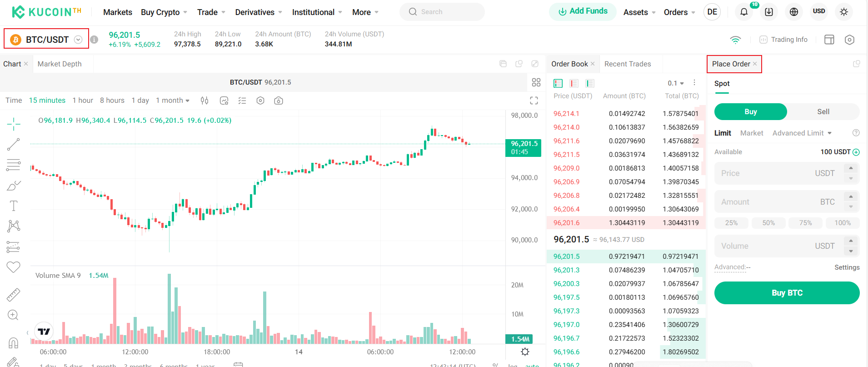Select the 50% amount allocation control
This screenshot has height=367, width=868.
tap(768, 223)
